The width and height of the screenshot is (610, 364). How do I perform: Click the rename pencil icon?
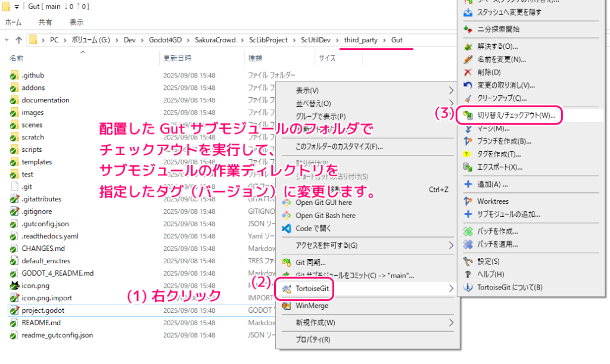[468, 60]
